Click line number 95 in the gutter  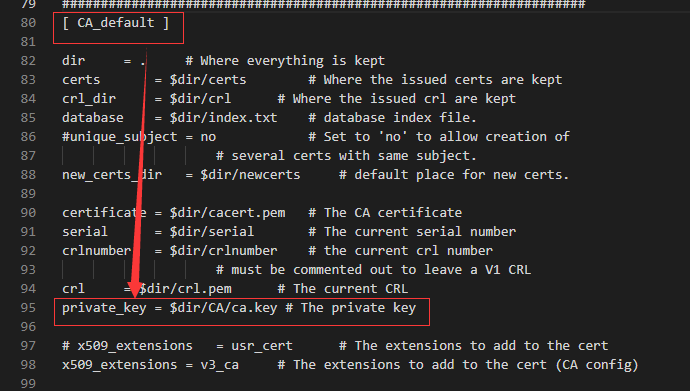[28, 308]
